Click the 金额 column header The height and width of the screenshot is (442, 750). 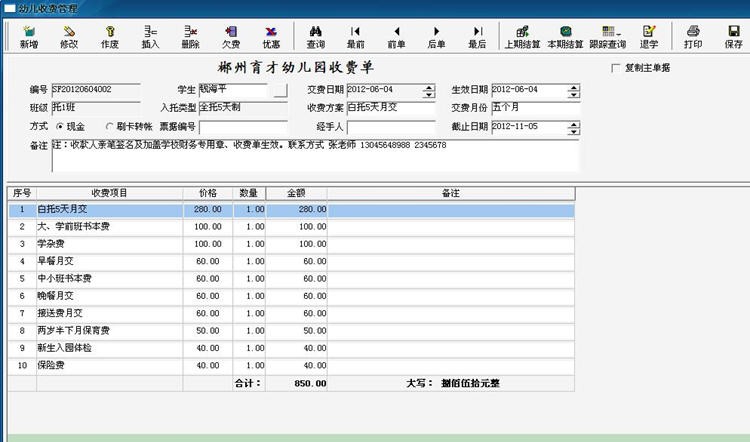coord(297,193)
